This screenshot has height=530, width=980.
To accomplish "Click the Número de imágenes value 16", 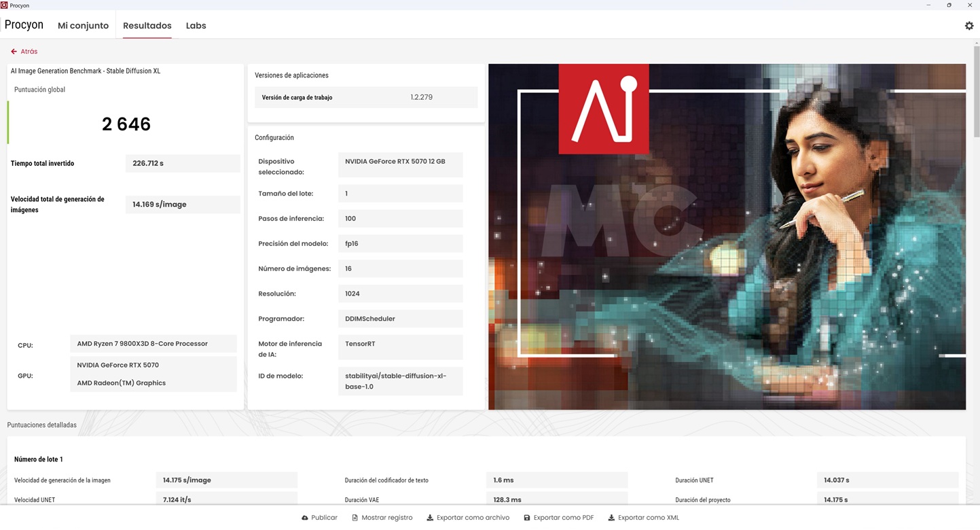I will pos(401,268).
